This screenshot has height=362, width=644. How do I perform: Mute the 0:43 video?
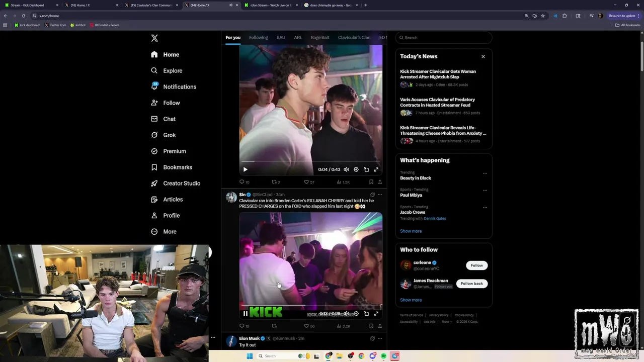coord(346,169)
